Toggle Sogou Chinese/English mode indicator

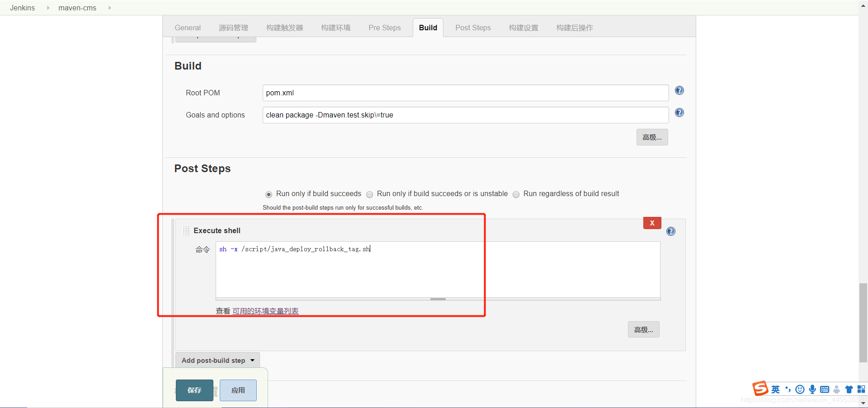(776, 389)
